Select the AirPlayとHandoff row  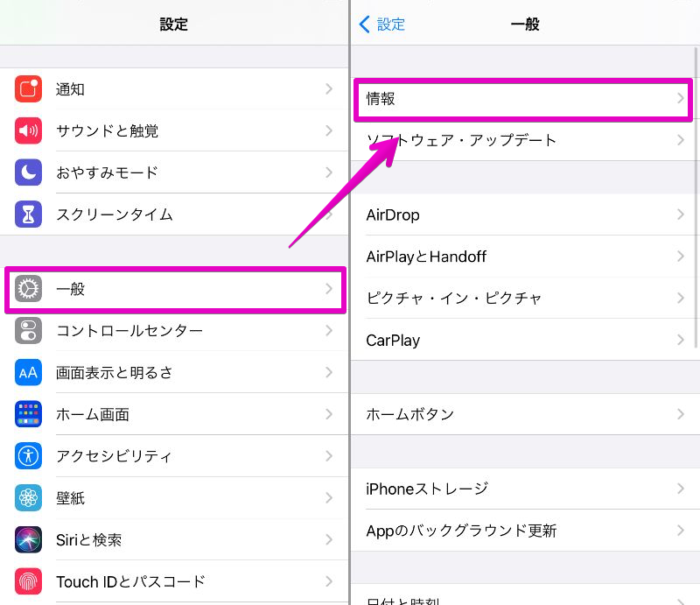(525, 257)
